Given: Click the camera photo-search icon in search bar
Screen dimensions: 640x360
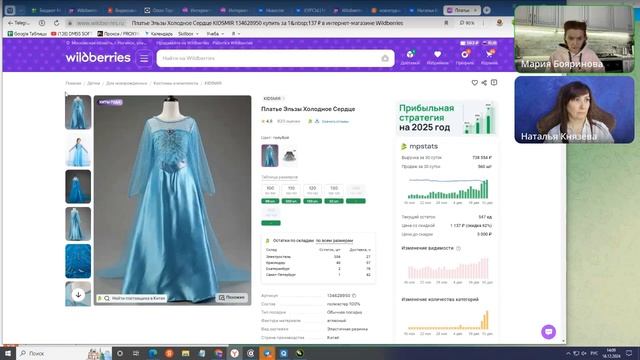Looking at the screenshot, I should click(384, 58).
